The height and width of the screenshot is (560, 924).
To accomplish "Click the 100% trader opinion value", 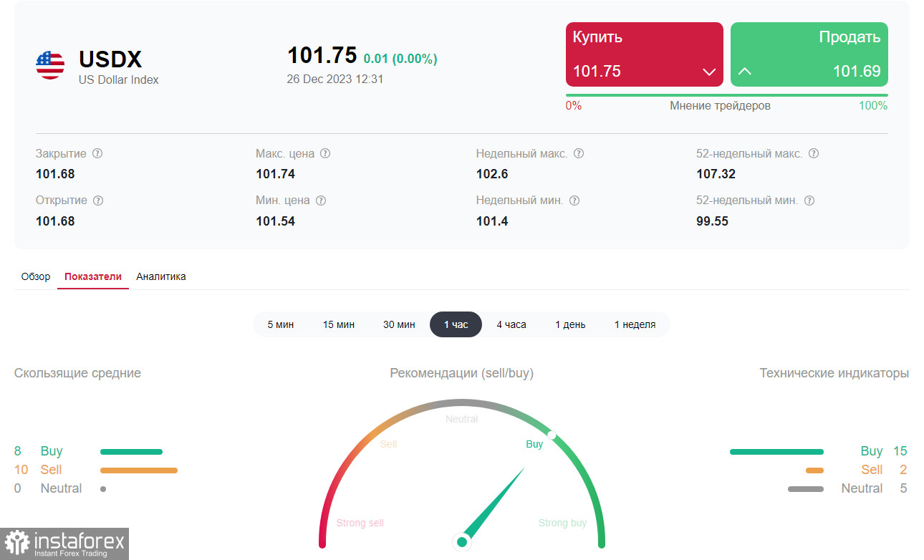I will tap(873, 106).
